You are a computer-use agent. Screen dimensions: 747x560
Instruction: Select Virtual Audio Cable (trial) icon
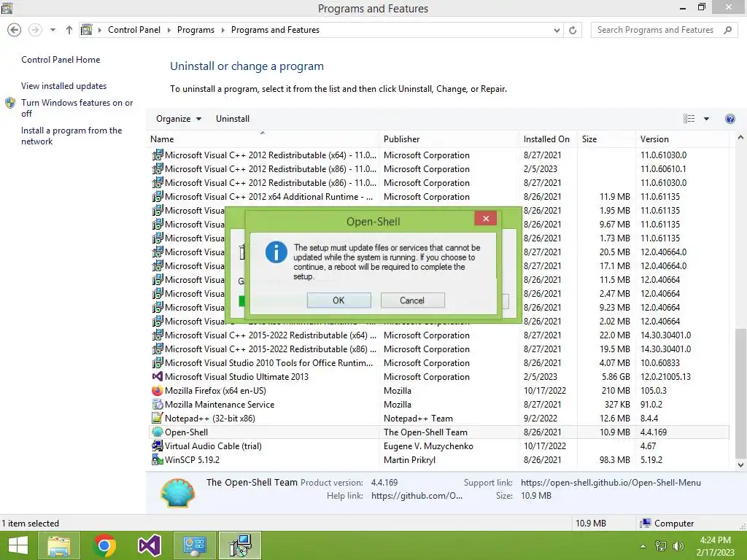tap(158, 446)
